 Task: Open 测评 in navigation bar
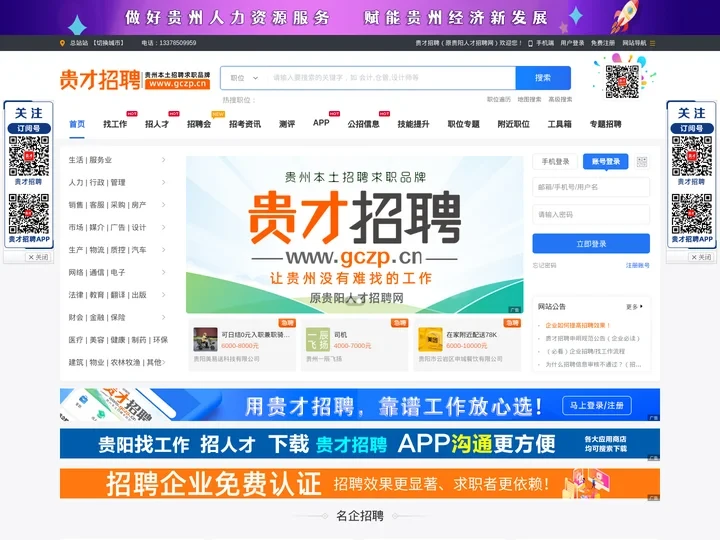tap(287, 124)
